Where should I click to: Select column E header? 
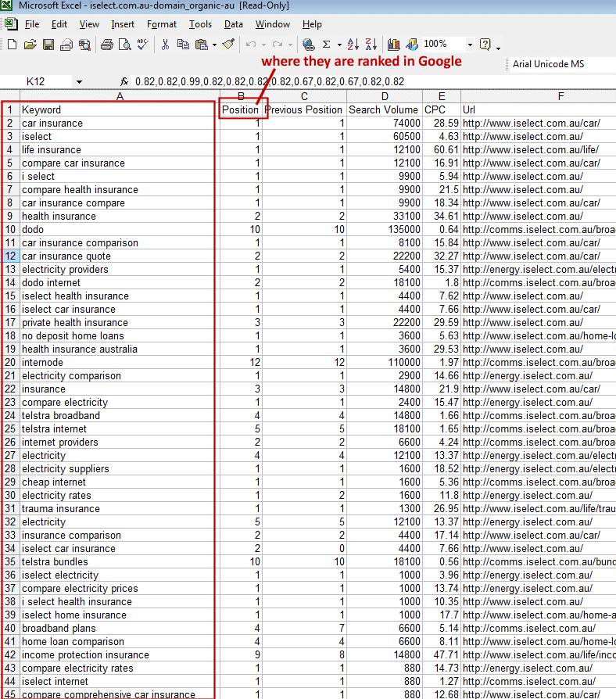[x=442, y=96]
